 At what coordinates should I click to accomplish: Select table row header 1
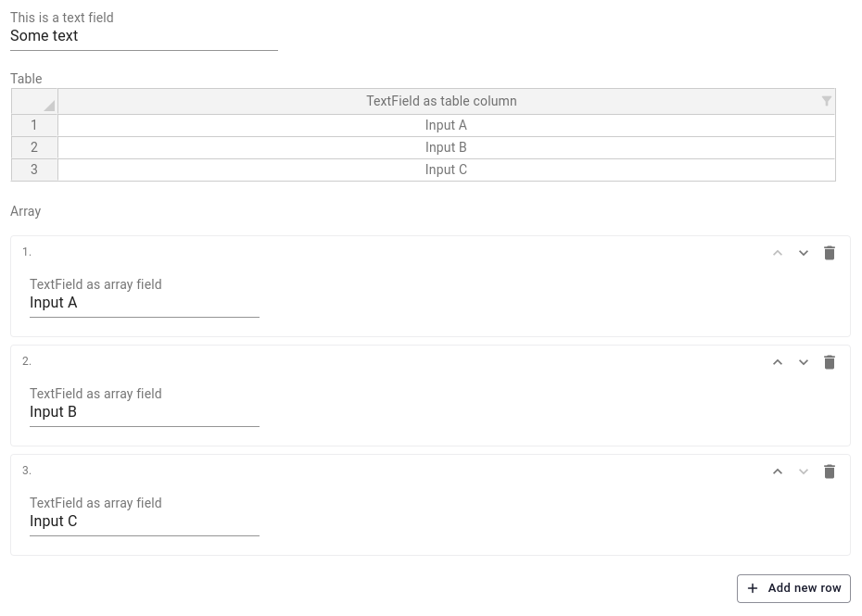34,125
